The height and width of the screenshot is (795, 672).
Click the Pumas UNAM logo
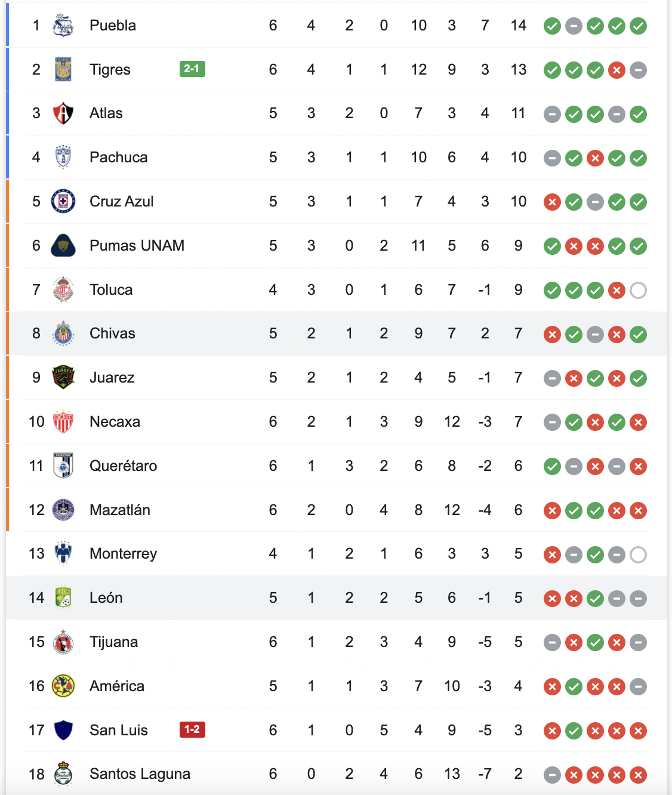click(x=63, y=245)
